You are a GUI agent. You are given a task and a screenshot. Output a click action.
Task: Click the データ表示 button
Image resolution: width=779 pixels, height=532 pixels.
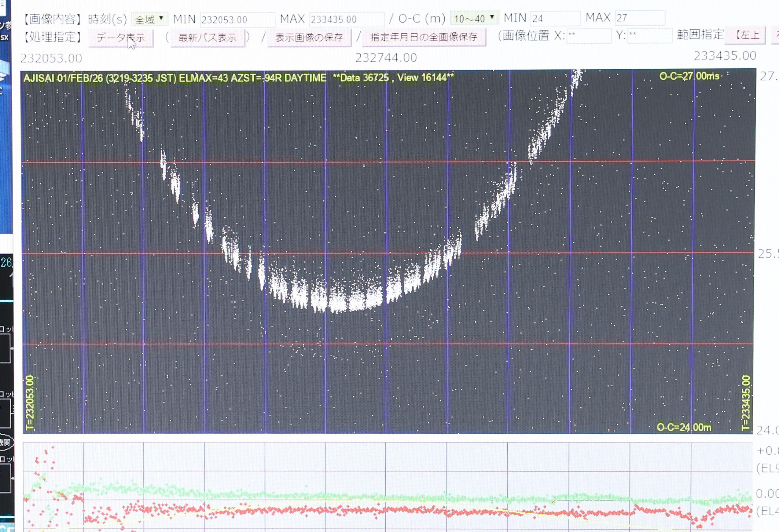121,38
